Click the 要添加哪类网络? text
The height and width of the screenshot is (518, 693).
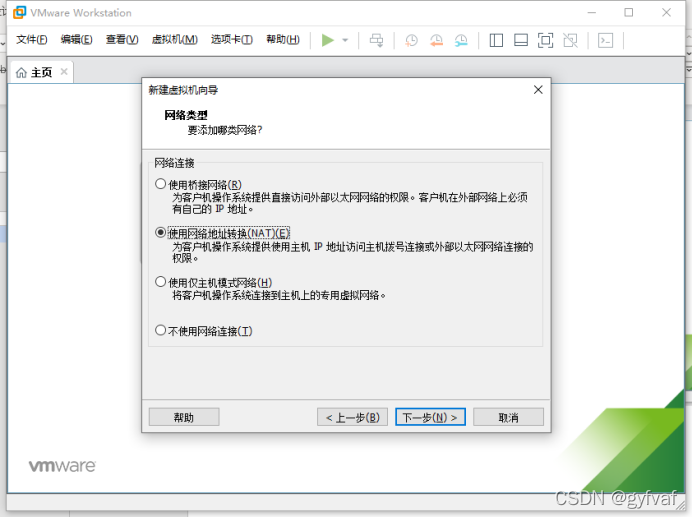tap(225, 130)
